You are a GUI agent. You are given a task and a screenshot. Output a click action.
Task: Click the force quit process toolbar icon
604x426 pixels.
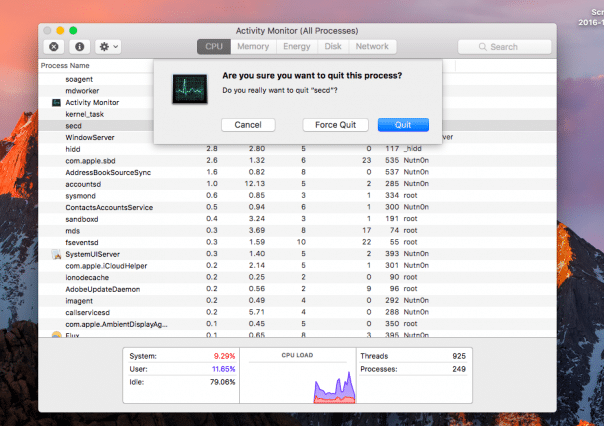click(x=54, y=47)
